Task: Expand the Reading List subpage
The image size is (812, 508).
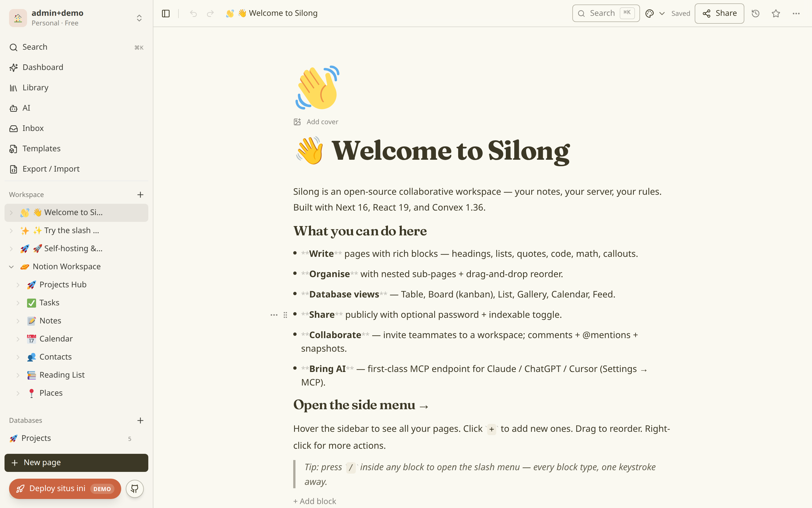Action: click(18, 375)
